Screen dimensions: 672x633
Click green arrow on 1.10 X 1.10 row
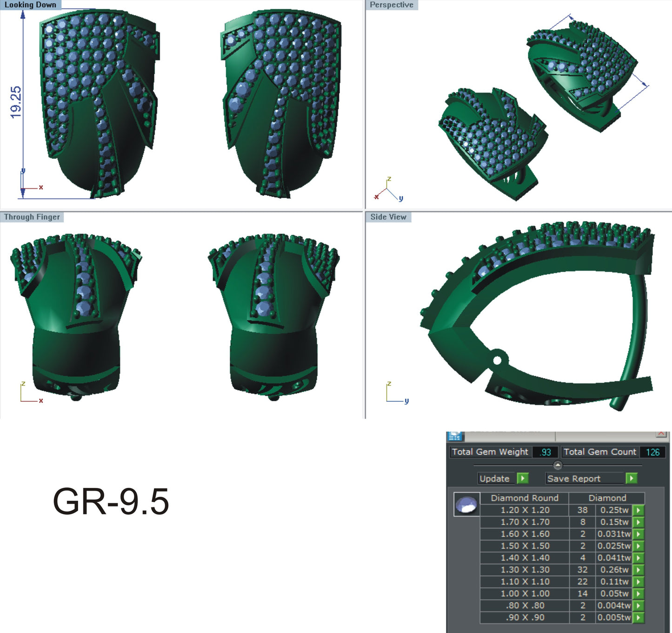(639, 582)
